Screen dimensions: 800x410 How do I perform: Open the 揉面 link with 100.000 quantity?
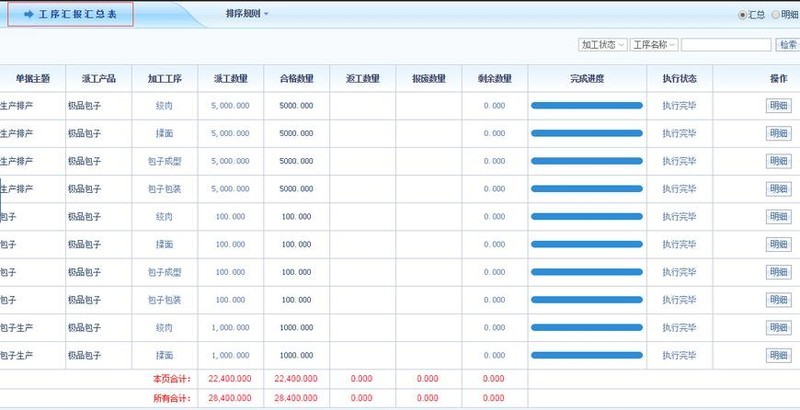pyautogui.click(x=164, y=244)
